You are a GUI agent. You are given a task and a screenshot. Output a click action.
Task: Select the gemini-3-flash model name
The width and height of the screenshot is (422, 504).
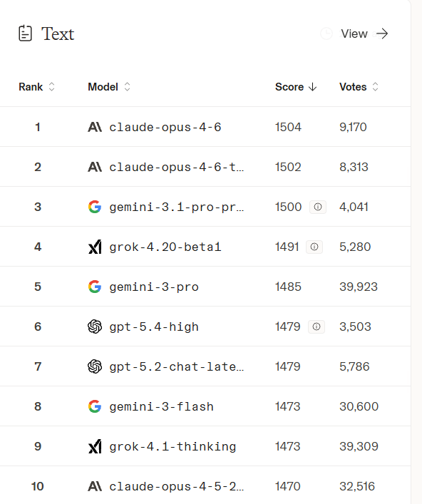click(161, 406)
